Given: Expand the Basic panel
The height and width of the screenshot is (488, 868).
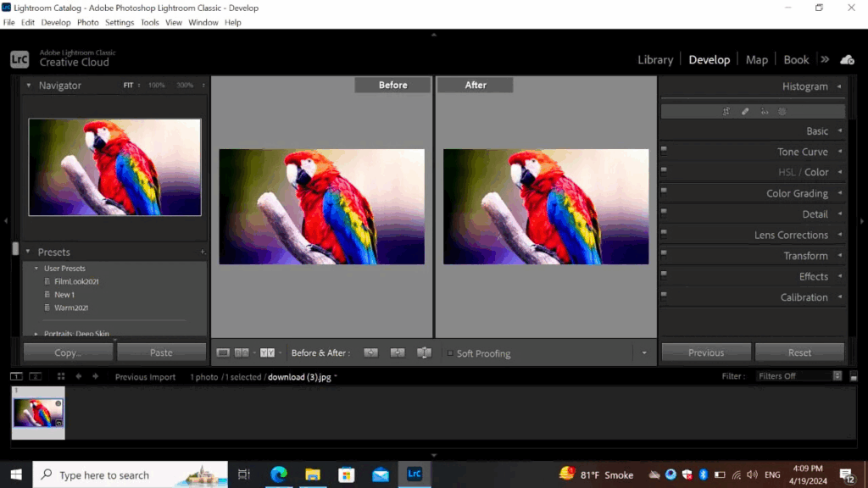Looking at the screenshot, I should [817, 131].
